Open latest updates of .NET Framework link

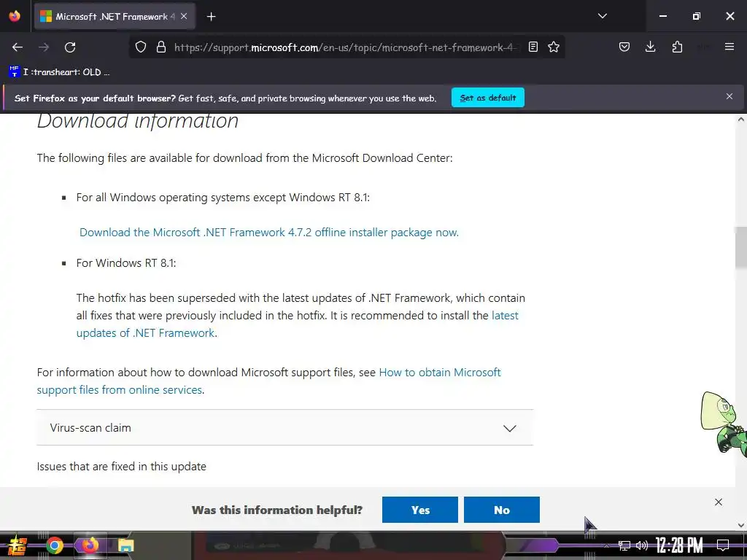click(298, 324)
